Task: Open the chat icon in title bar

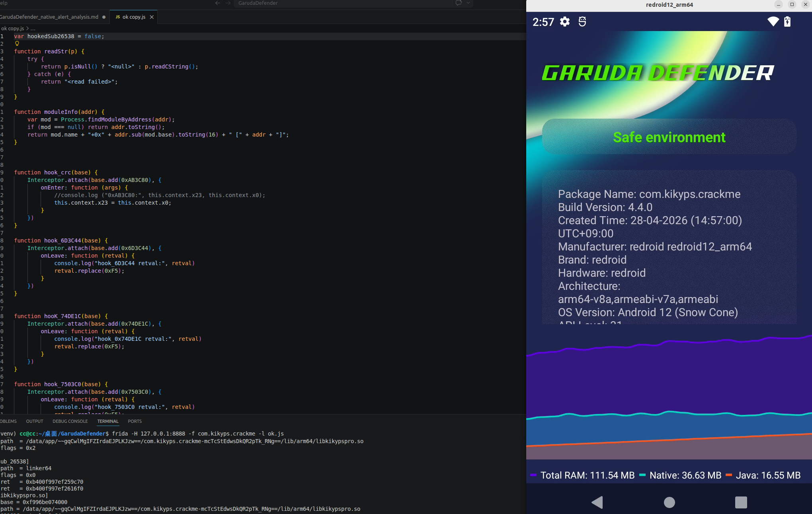Action: tap(459, 3)
